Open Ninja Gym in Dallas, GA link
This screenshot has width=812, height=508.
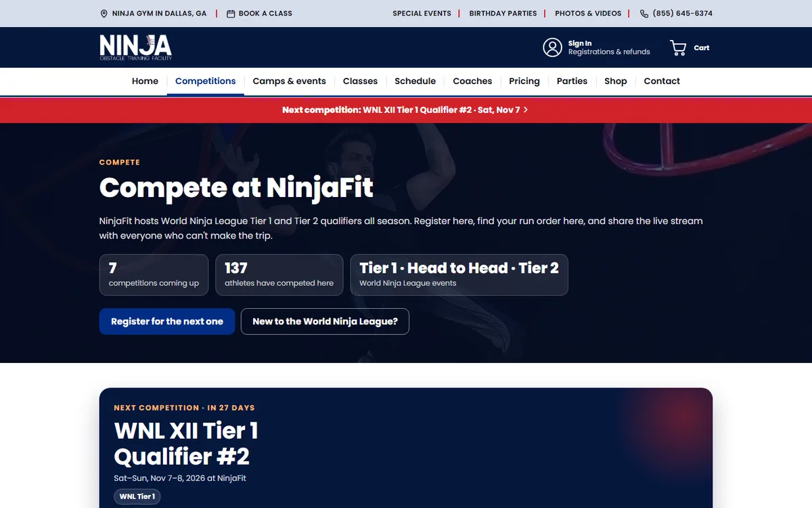(x=159, y=14)
